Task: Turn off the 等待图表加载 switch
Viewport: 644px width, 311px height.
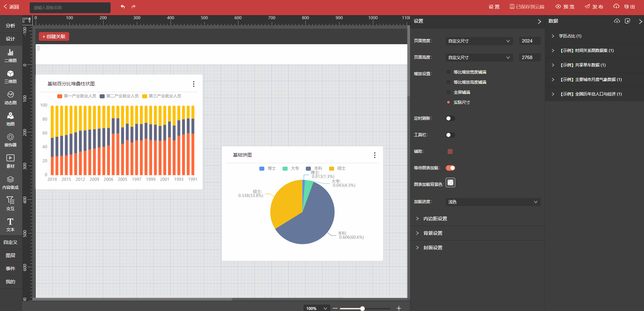Action: pyautogui.click(x=450, y=168)
